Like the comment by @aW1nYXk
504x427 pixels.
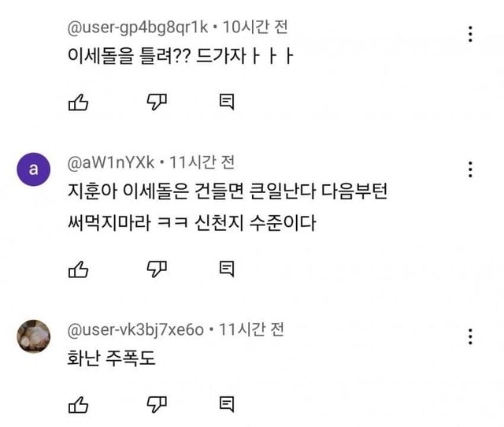pos(78,269)
